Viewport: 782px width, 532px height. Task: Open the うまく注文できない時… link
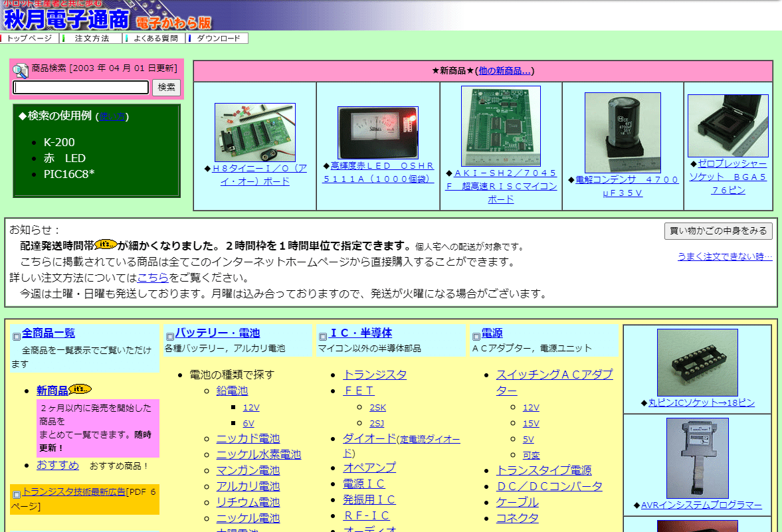tap(725, 256)
